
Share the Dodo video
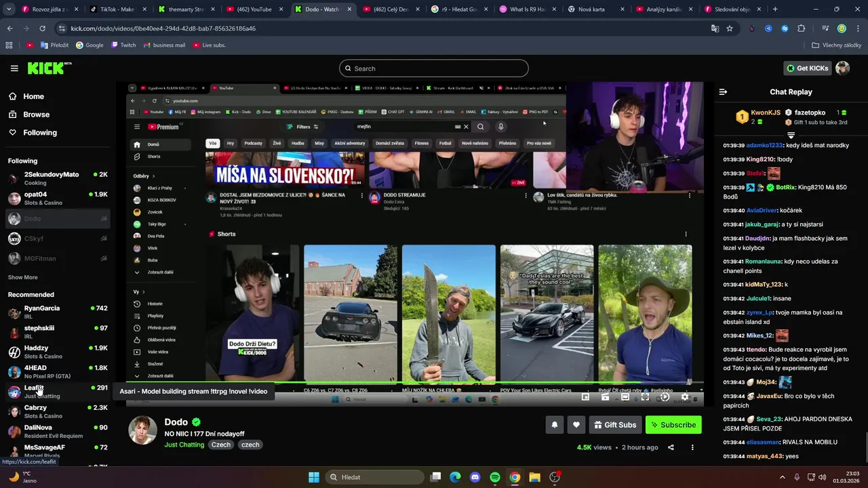click(x=671, y=447)
